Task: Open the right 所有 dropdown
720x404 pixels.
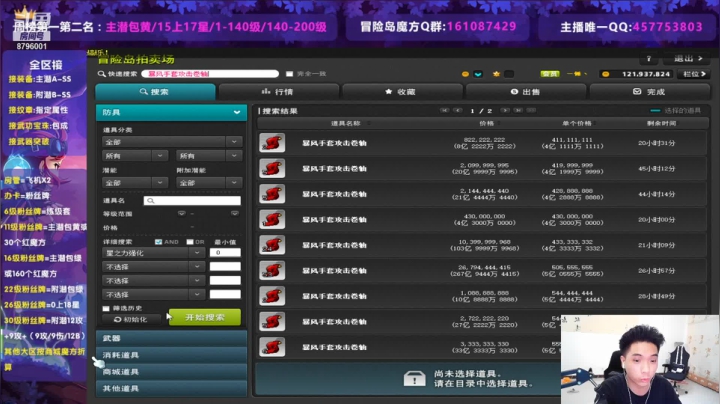Action: 209,156
